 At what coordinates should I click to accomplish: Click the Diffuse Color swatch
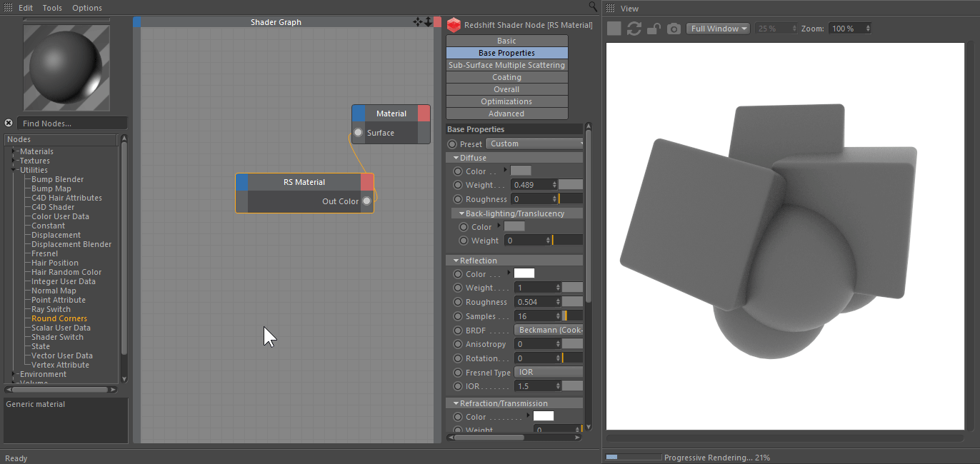coord(521,171)
